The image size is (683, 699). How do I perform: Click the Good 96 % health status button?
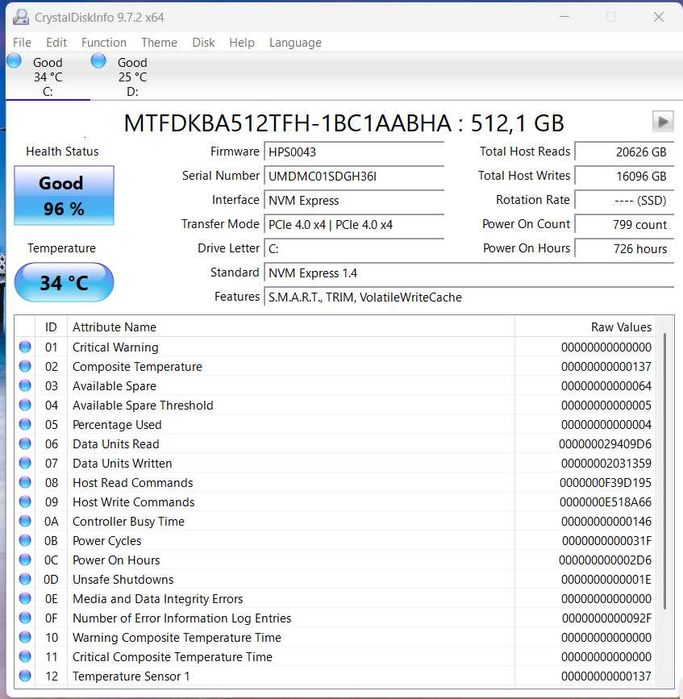64,196
